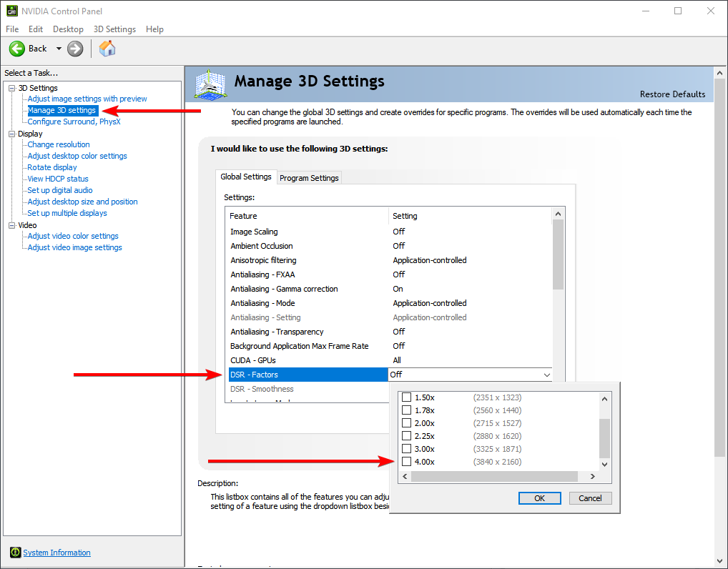Click the settings list scroll-up arrow

point(558,214)
